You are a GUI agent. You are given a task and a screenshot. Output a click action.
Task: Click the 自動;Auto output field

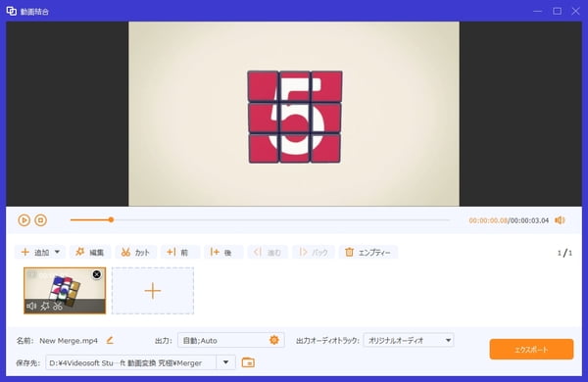click(231, 340)
